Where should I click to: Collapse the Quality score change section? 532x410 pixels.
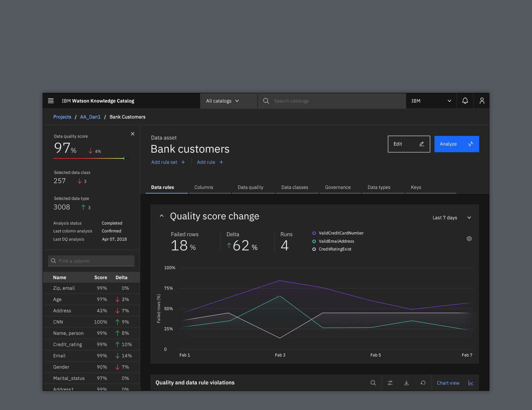pyautogui.click(x=162, y=216)
